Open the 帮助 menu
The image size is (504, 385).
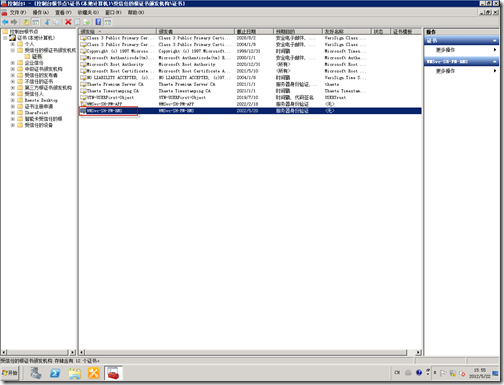136,12
